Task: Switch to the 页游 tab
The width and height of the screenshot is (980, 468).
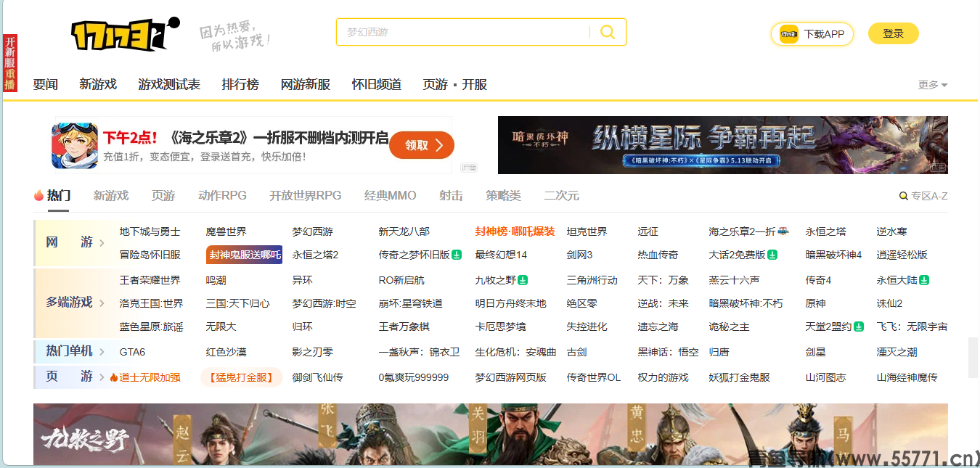Action: tap(163, 196)
